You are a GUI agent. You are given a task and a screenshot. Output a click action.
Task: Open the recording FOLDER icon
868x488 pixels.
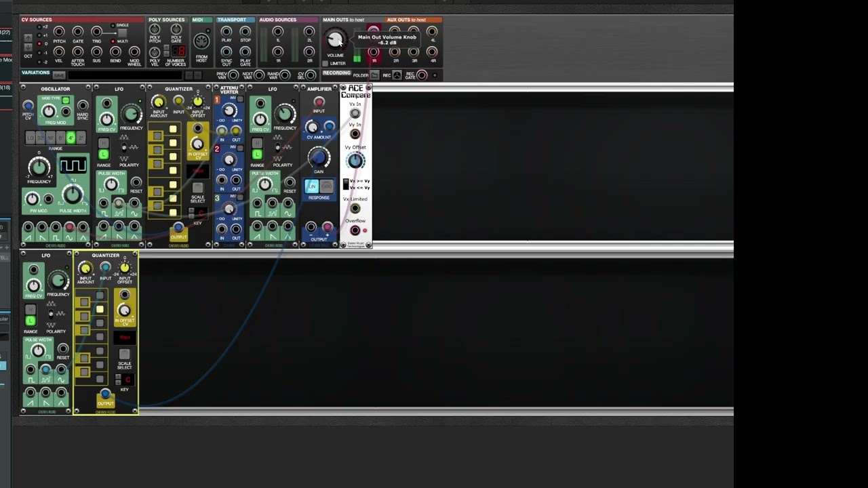point(374,75)
